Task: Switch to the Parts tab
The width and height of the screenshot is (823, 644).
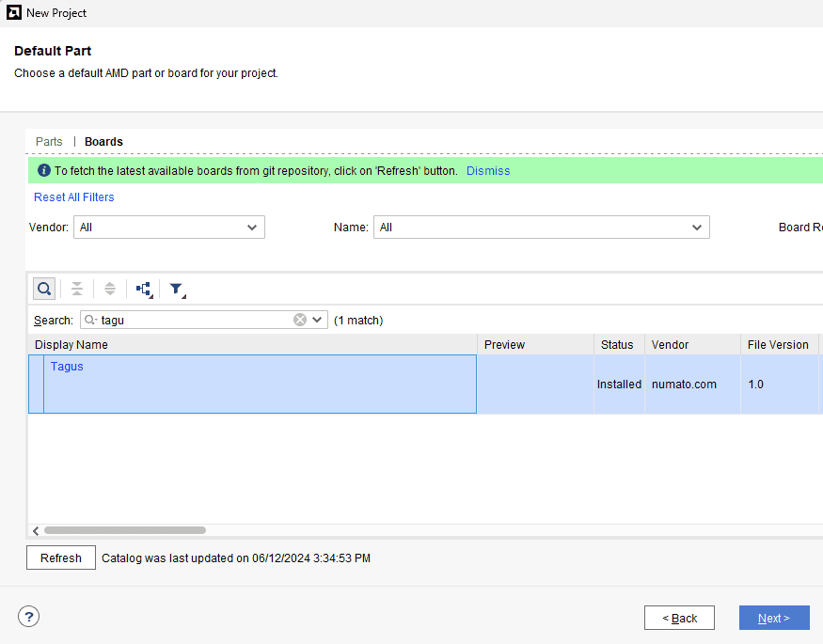Action: point(49,142)
